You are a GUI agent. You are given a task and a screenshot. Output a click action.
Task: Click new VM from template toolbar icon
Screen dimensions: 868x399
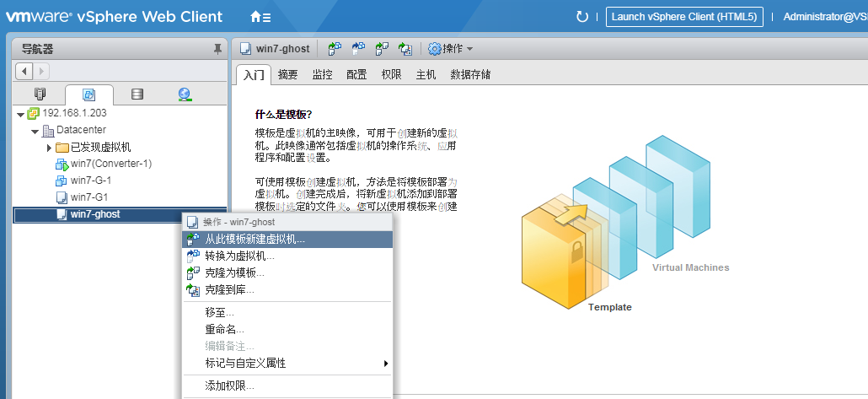[x=335, y=49]
